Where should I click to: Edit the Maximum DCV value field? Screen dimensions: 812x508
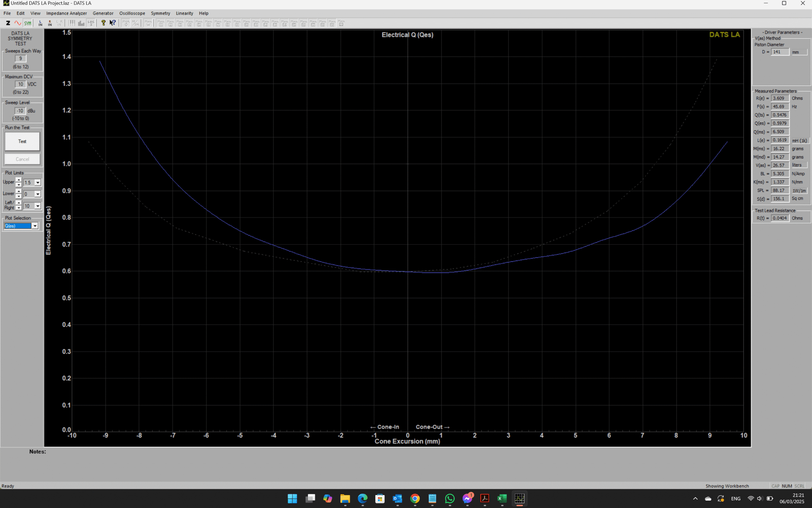pyautogui.click(x=20, y=84)
